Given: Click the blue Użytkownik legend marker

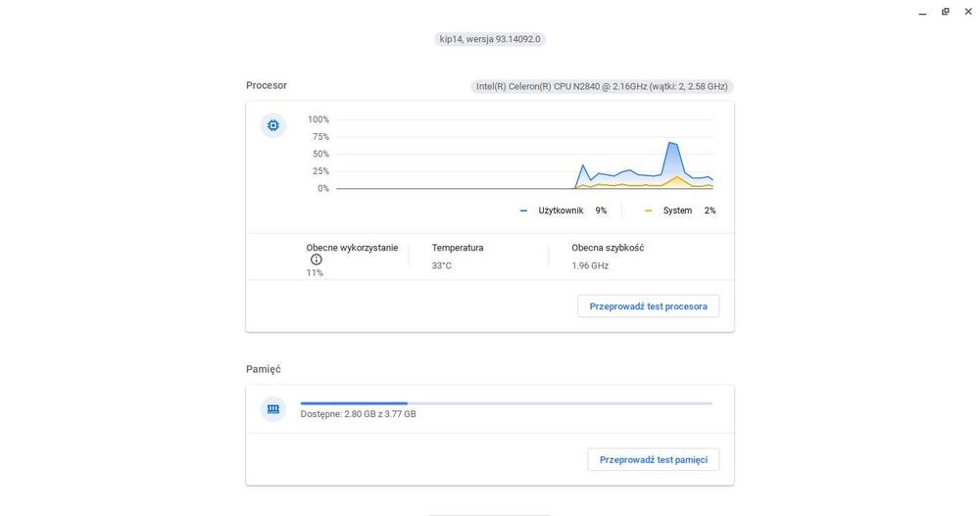Looking at the screenshot, I should pyautogui.click(x=523, y=211).
